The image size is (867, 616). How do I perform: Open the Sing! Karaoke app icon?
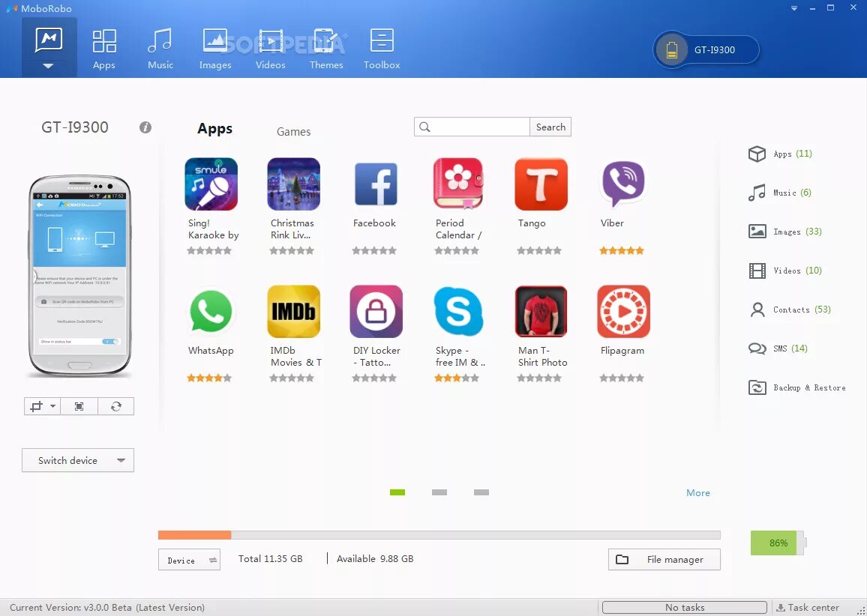pyautogui.click(x=211, y=184)
